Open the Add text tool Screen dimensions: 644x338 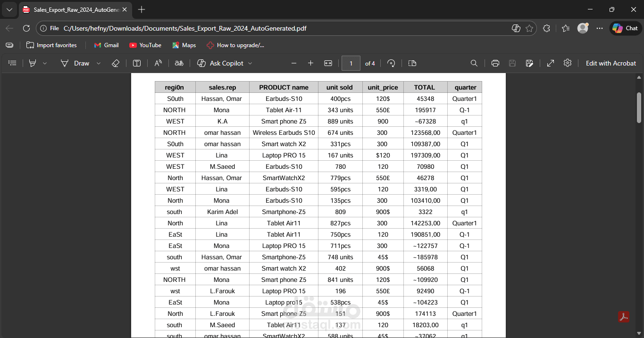click(x=136, y=63)
